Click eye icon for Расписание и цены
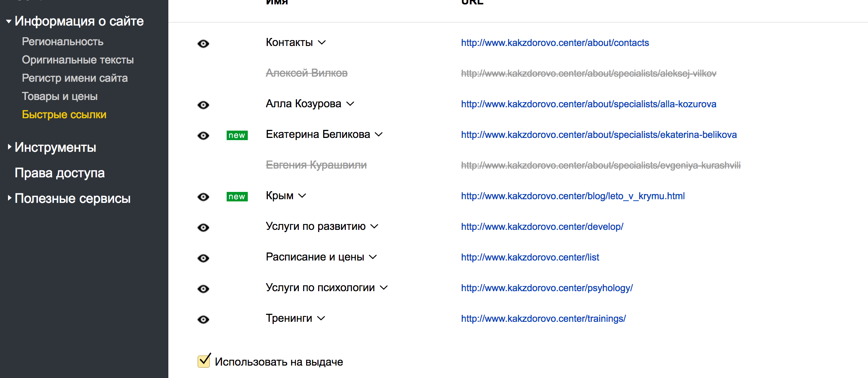Screen dimensions: 868x378 203,258
